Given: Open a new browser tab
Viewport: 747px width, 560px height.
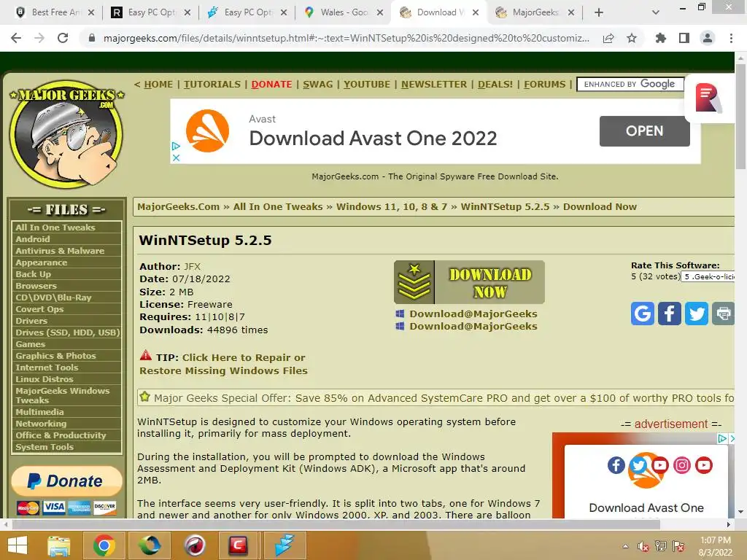Looking at the screenshot, I should (x=599, y=12).
